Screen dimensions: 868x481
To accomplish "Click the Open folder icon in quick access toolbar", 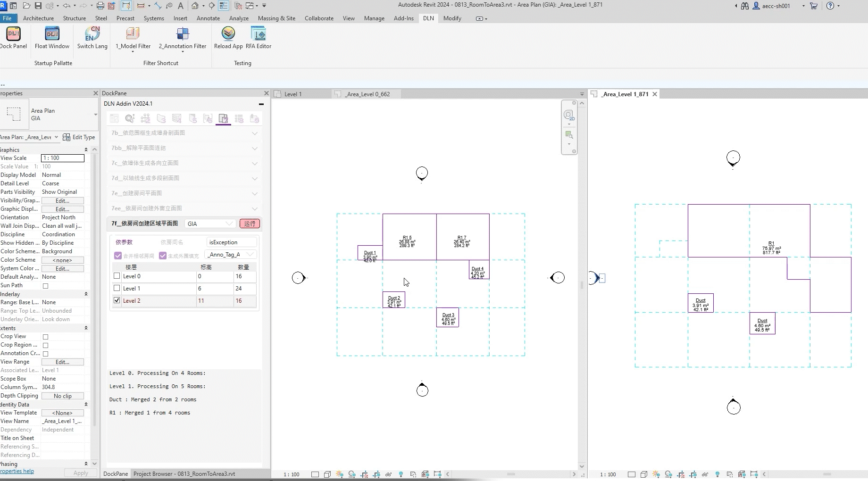I will [x=26, y=6].
